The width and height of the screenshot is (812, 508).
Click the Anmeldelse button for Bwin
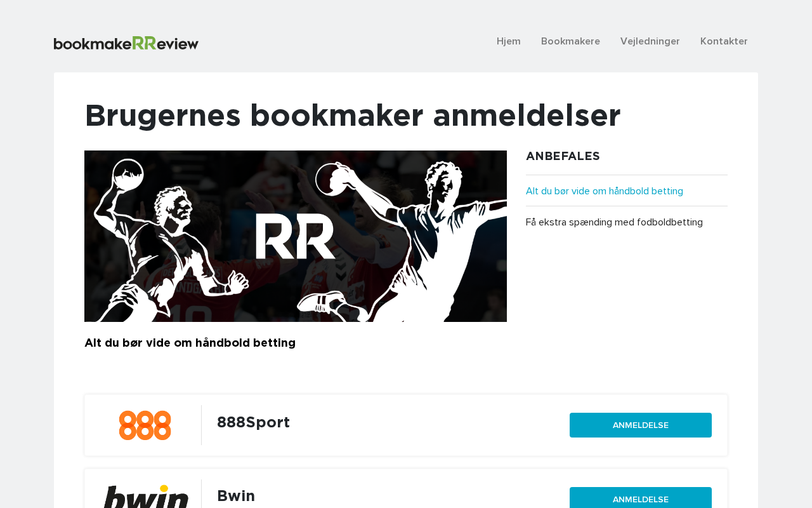point(641,498)
